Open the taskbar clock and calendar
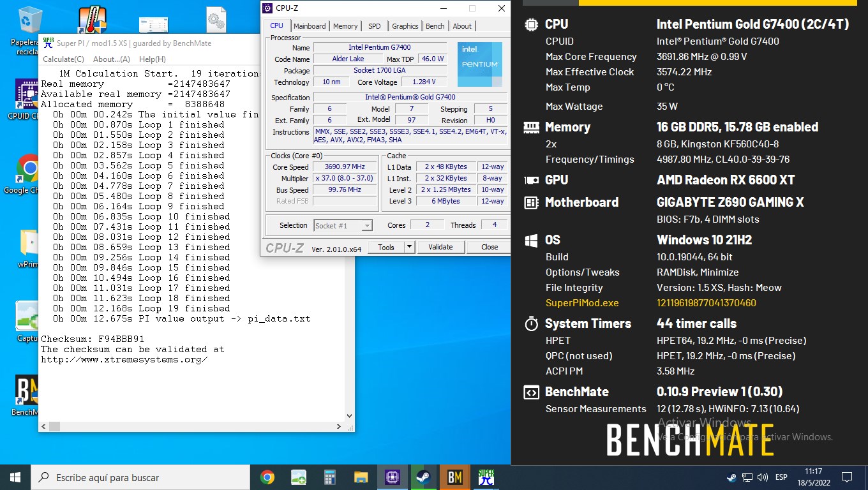 coord(813,477)
